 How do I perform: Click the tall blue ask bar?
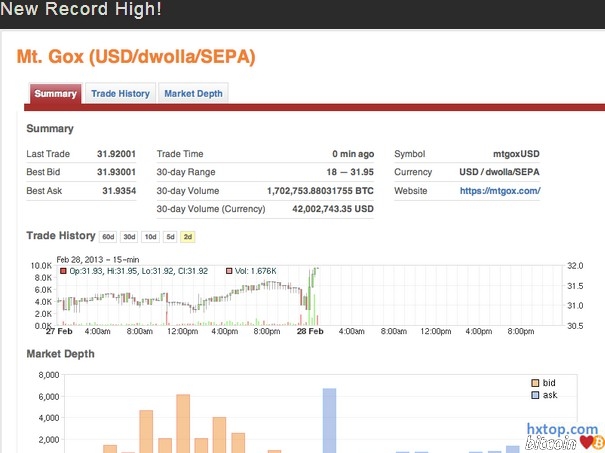click(x=329, y=420)
